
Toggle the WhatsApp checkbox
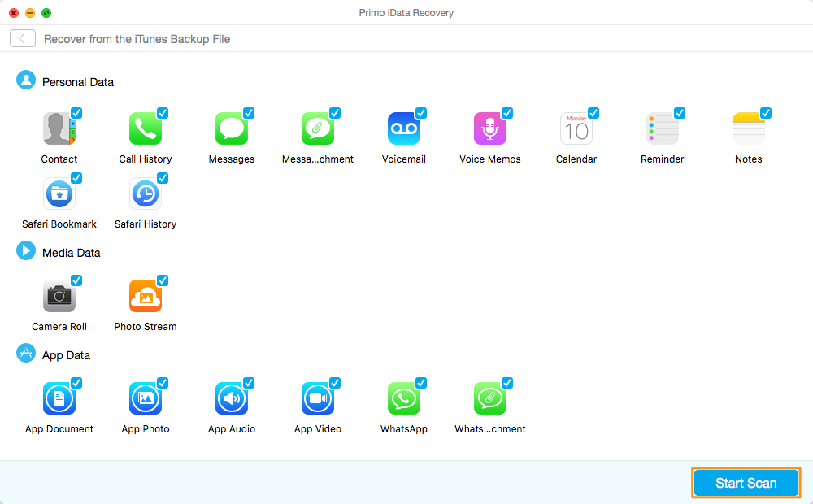coord(420,383)
